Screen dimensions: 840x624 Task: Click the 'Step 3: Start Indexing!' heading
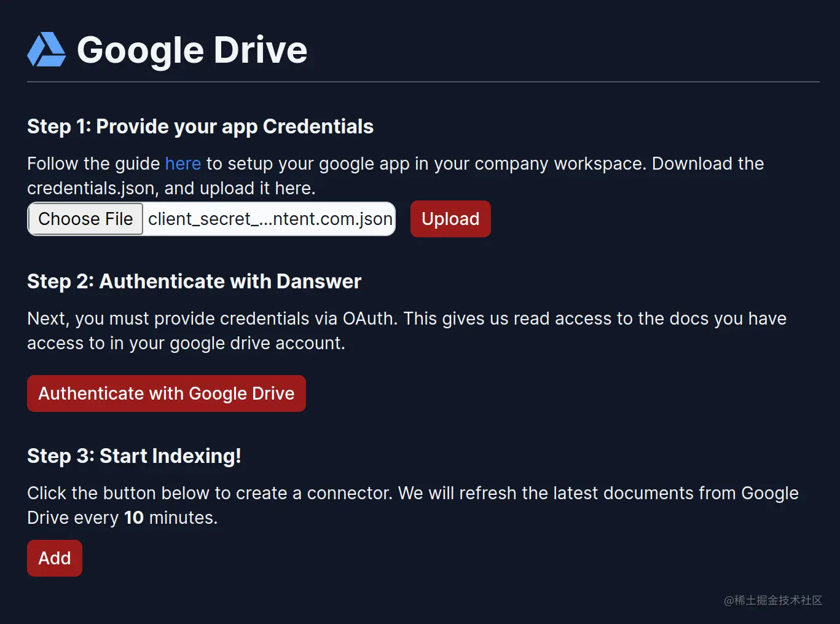coord(134,456)
